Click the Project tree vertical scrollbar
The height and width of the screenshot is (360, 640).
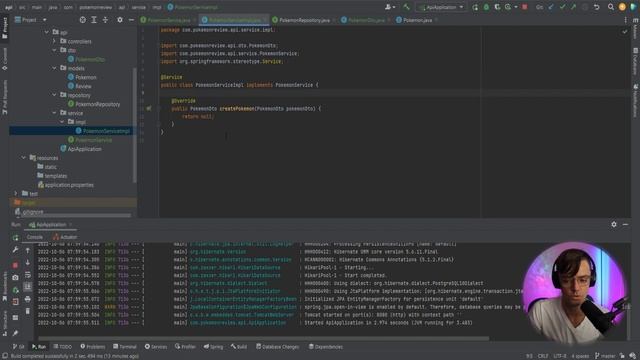[134, 124]
